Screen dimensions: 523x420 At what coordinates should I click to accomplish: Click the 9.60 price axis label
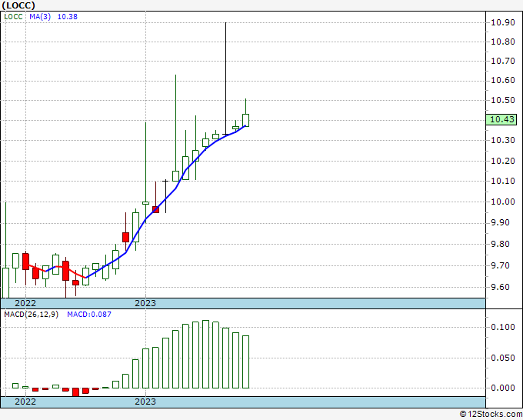pyautogui.click(x=502, y=286)
